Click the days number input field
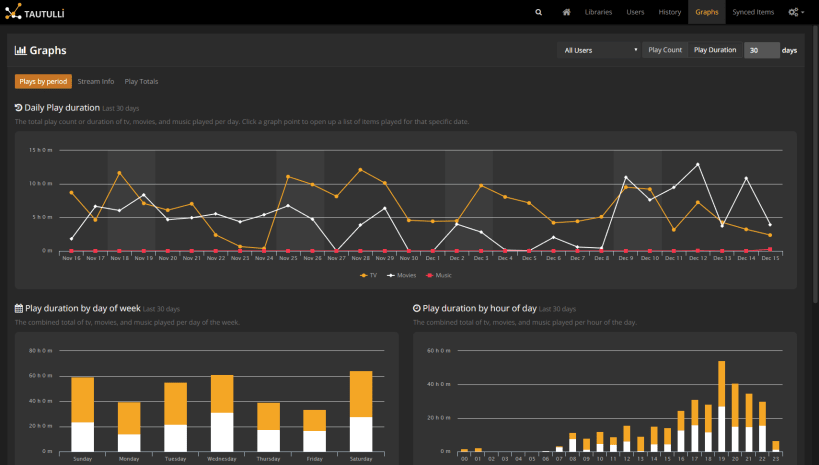Image resolution: width=819 pixels, height=465 pixels. [762, 50]
